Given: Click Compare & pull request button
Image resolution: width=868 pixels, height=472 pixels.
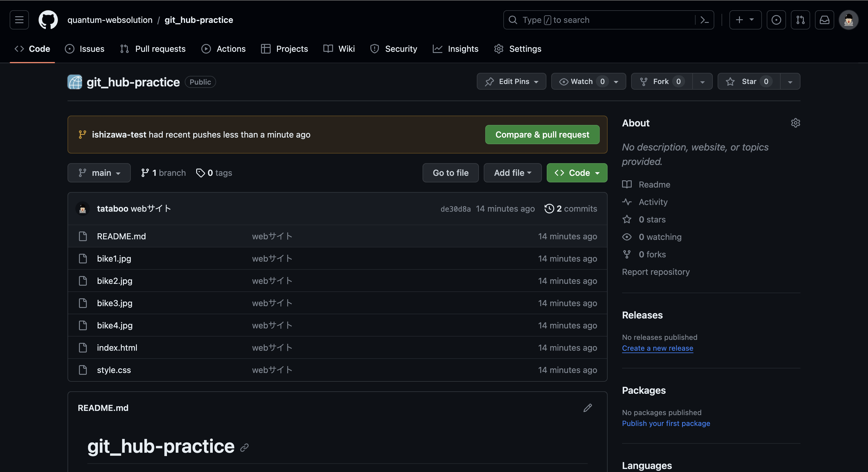Looking at the screenshot, I should [542, 135].
